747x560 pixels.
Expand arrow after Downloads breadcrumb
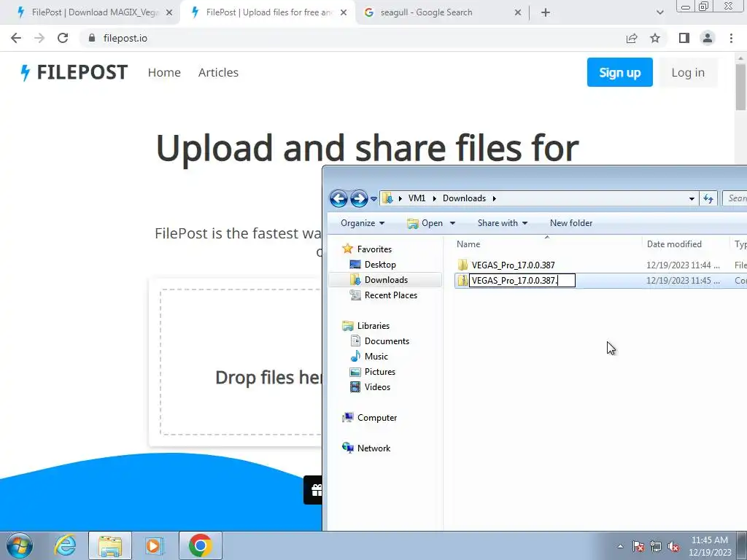pos(495,198)
